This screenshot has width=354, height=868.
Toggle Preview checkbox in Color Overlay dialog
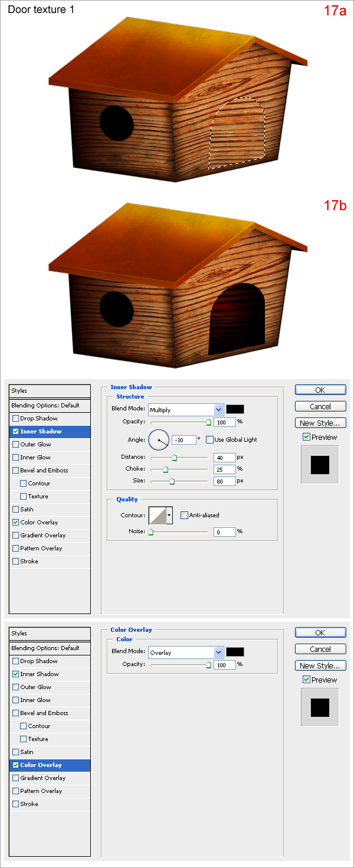click(306, 680)
